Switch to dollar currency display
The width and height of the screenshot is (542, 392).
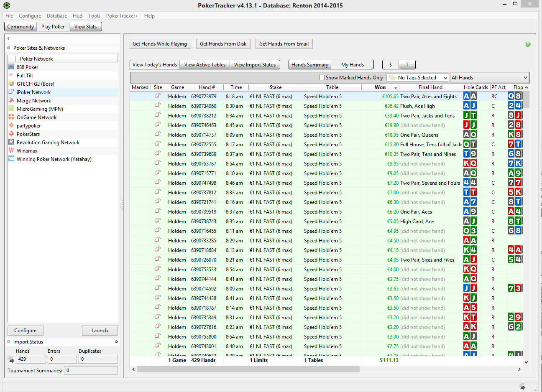point(391,65)
